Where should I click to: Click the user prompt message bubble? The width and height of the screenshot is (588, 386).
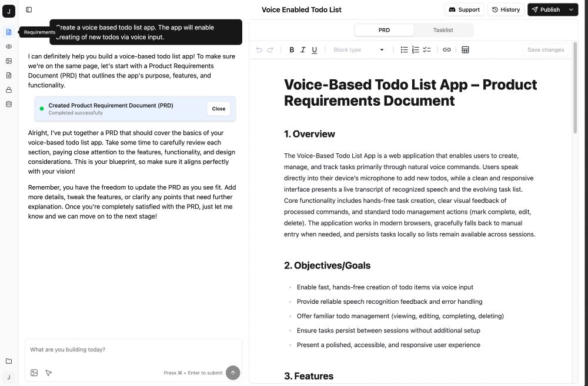[146, 32]
